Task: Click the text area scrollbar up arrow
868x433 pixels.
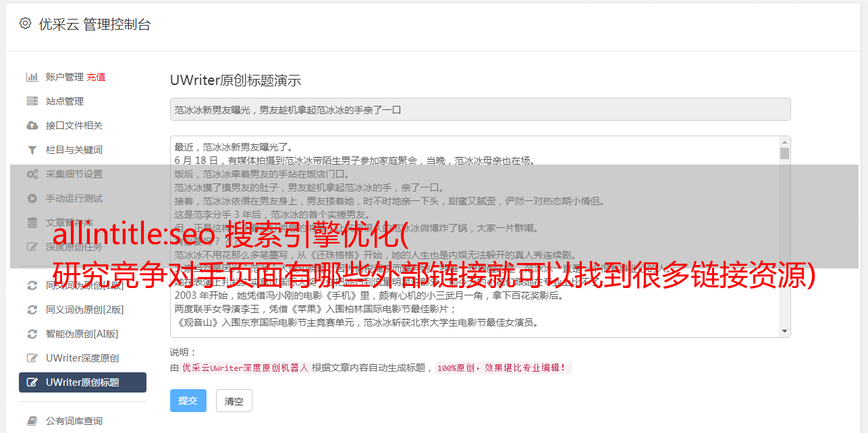Action: click(784, 142)
